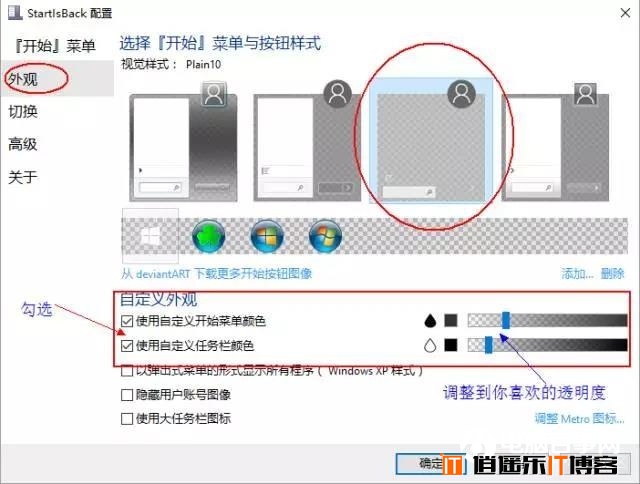Click the taskbar transparency slider handle
The height and width of the screenshot is (484, 640).
(488, 345)
